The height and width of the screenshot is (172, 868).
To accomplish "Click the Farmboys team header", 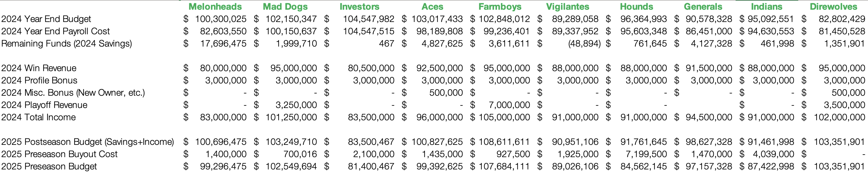I will 500,6.
